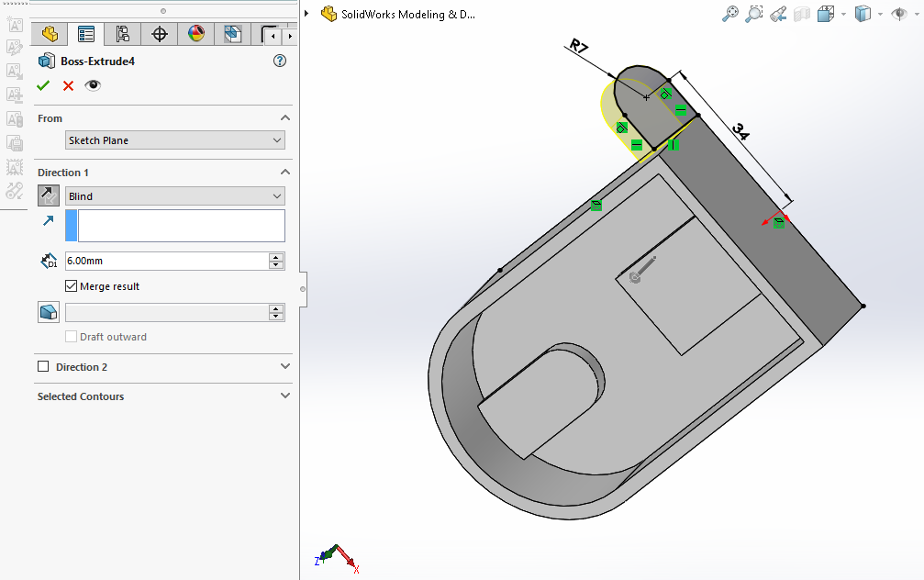
Task: Open the Sketch Plane dropdown under From
Action: pos(175,140)
